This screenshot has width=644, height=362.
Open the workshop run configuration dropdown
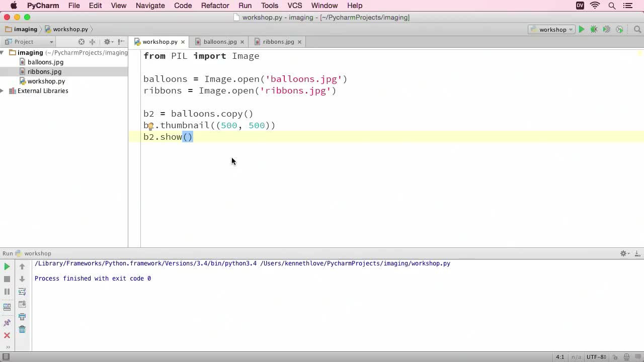coord(552,29)
